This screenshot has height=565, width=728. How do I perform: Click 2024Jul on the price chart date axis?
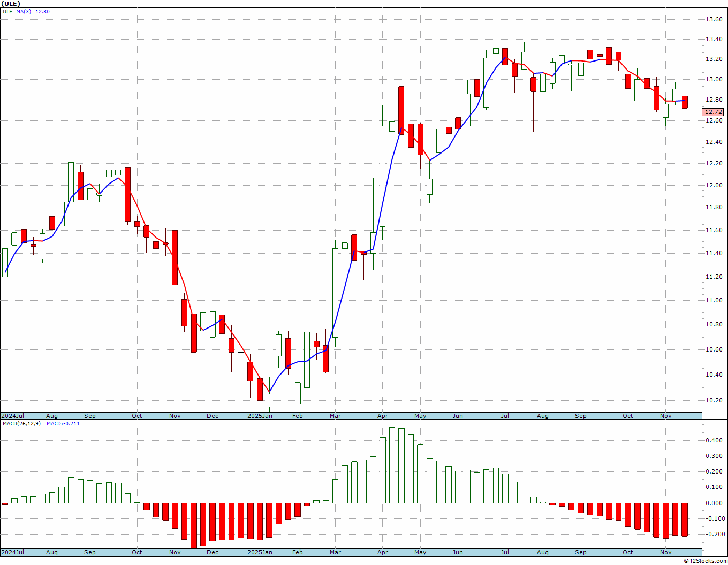coord(12,416)
